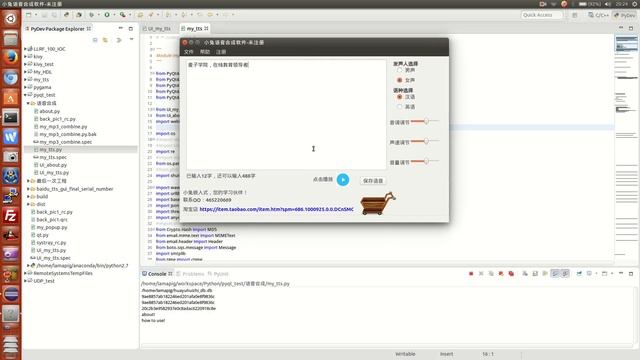Click the Console tab
Screen dimensions: 640x360
pyautogui.click(x=157, y=274)
